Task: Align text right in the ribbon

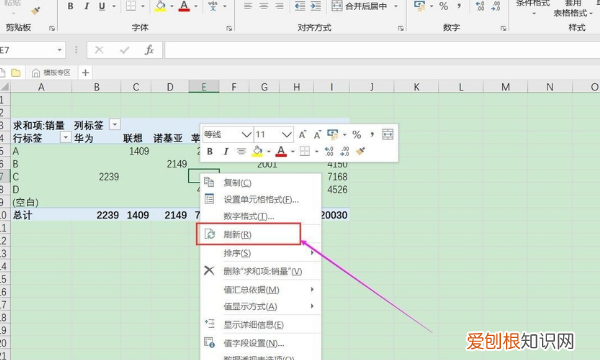Action: click(x=279, y=6)
